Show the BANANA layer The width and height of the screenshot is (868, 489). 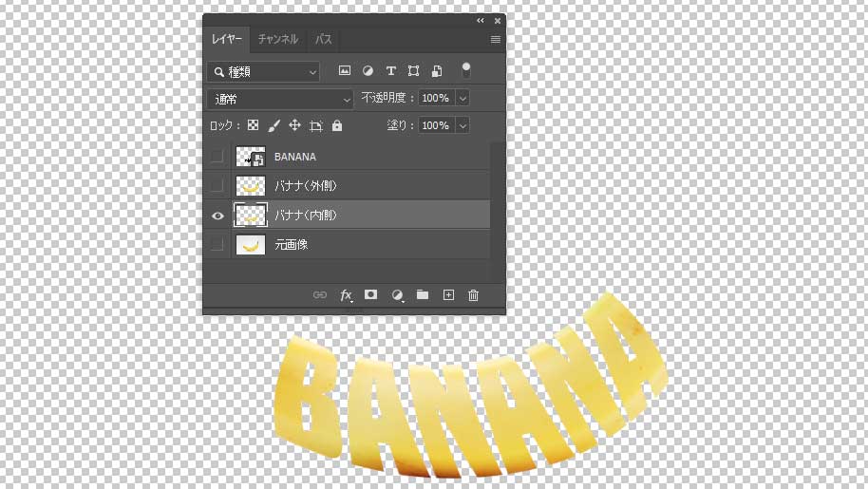click(x=217, y=157)
